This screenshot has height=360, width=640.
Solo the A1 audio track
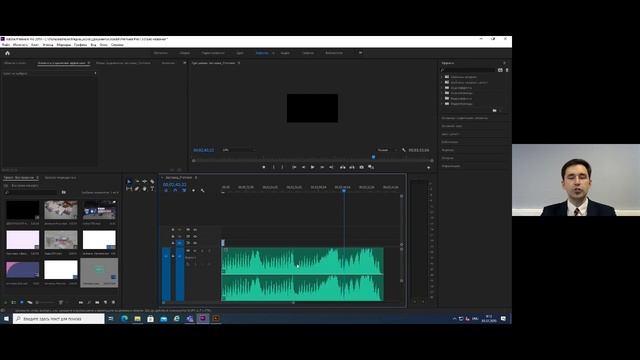pyautogui.click(x=202, y=251)
